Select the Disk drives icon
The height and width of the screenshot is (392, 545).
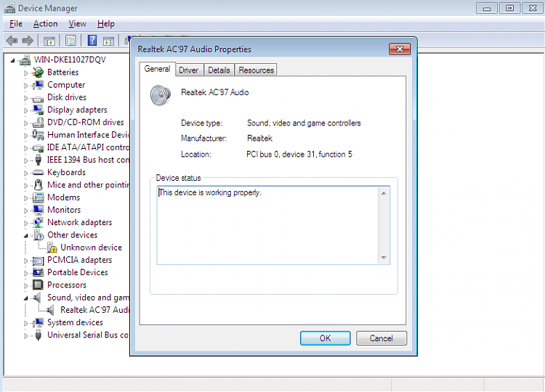click(38, 98)
